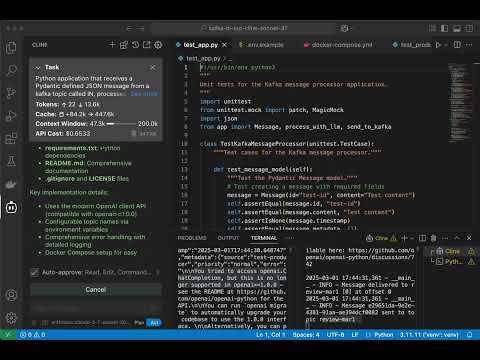Image resolution: width=480 pixels, height=360 pixels.
Task: Open the Manage gear in activity bar
Action: coord(11,318)
